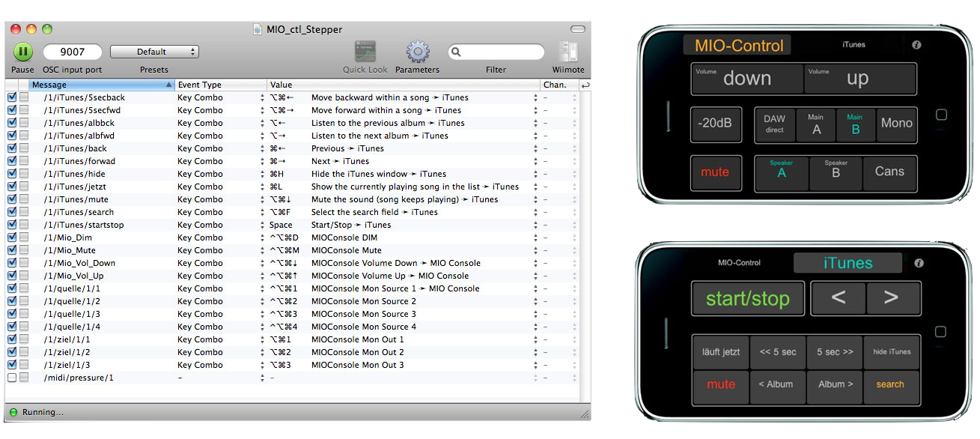Click info icon on MIO-Control phone screen
Image resolution: width=980 pixels, height=439 pixels.
pyautogui.click(x=918, y=44)
